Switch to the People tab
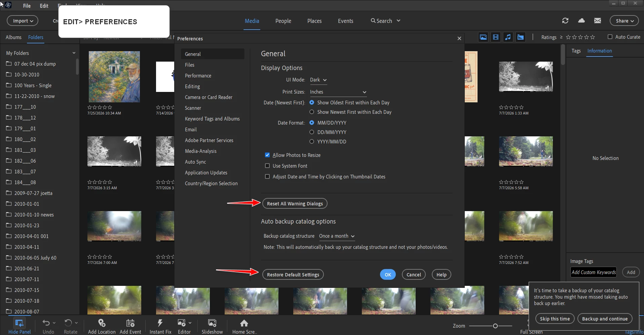The height and width of the screenshot is (335, 644). (283, 21)
